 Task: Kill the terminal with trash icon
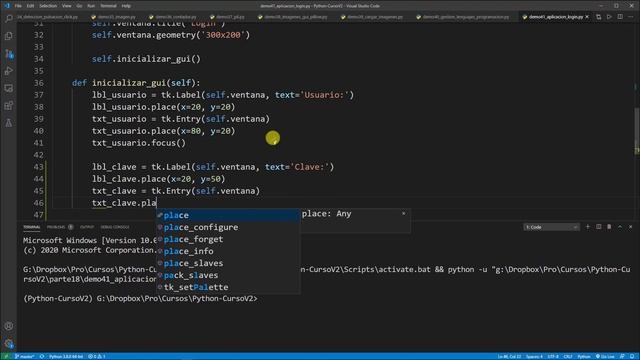coord(609,227)
